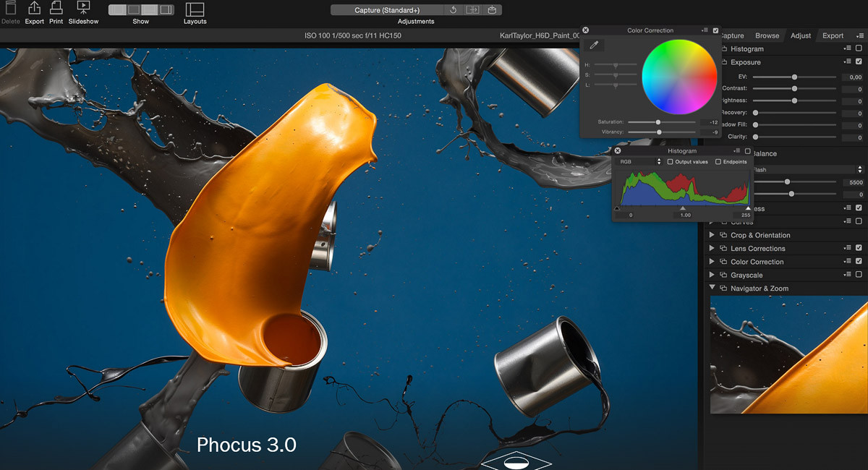Open the floating Color Correction panel's options menu icon
This screenshot has width=868, height=470.
tap(705, 30)
